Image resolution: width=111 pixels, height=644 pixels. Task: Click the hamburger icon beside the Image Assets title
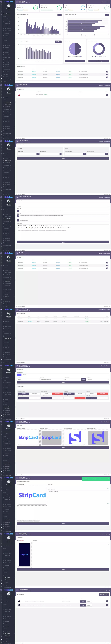pos(17,422)
